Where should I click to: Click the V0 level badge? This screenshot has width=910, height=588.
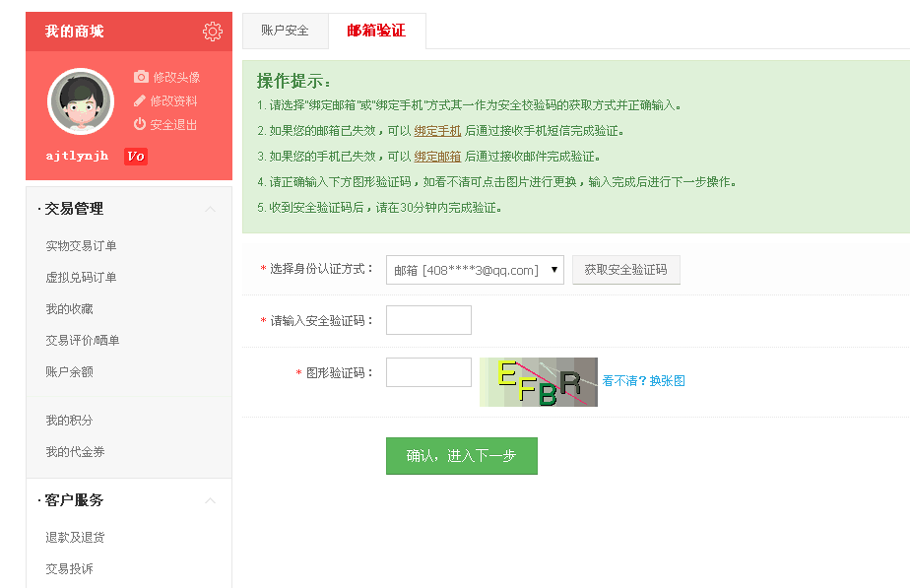(136, 157)
